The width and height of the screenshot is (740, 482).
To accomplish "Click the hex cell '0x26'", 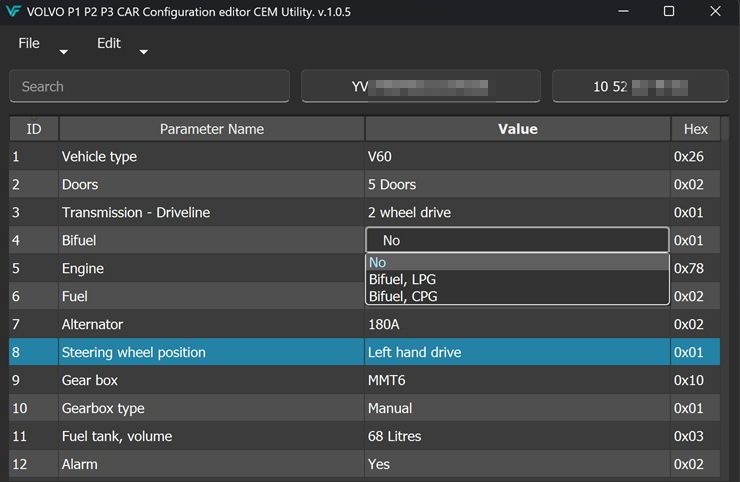I will pyautogui.click(x=696, y=156).
